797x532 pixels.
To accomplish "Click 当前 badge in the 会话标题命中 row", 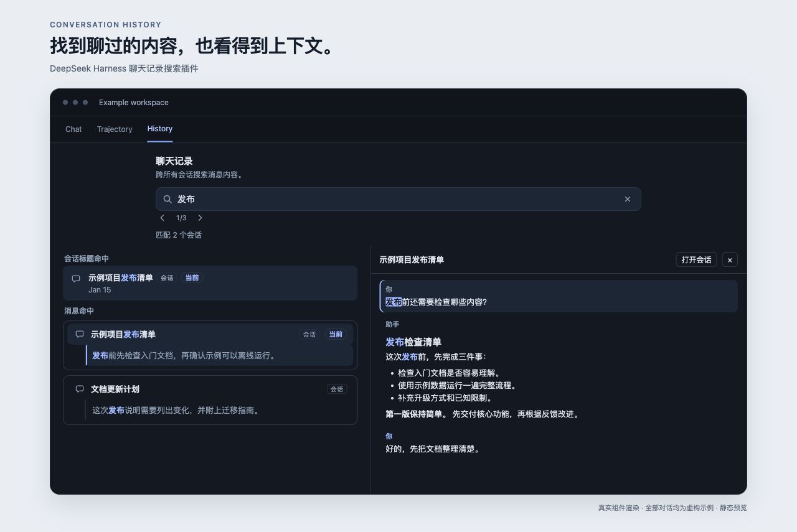I will [x=192, y=278].
